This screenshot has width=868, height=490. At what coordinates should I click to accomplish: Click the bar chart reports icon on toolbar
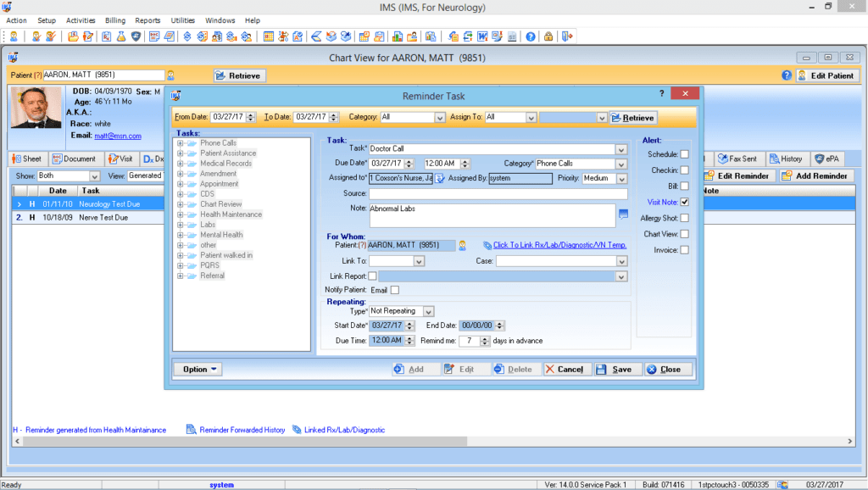396,36
